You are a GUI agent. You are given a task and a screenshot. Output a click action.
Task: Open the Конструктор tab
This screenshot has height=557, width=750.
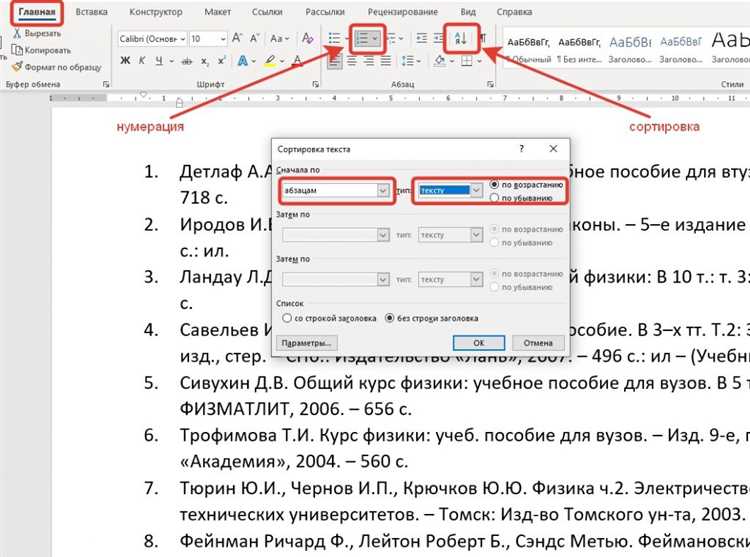155,12
